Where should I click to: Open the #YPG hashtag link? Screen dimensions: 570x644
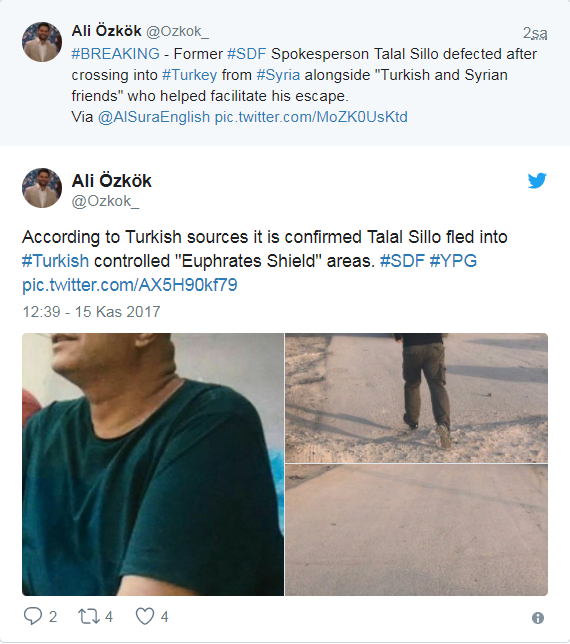point(453,261)
